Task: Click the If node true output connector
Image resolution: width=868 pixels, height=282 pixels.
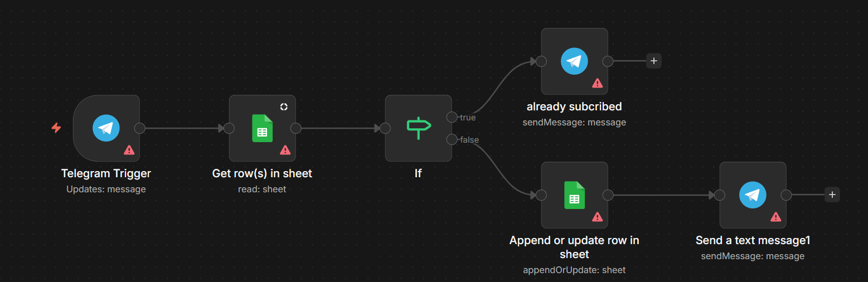Action: (452, 117)
